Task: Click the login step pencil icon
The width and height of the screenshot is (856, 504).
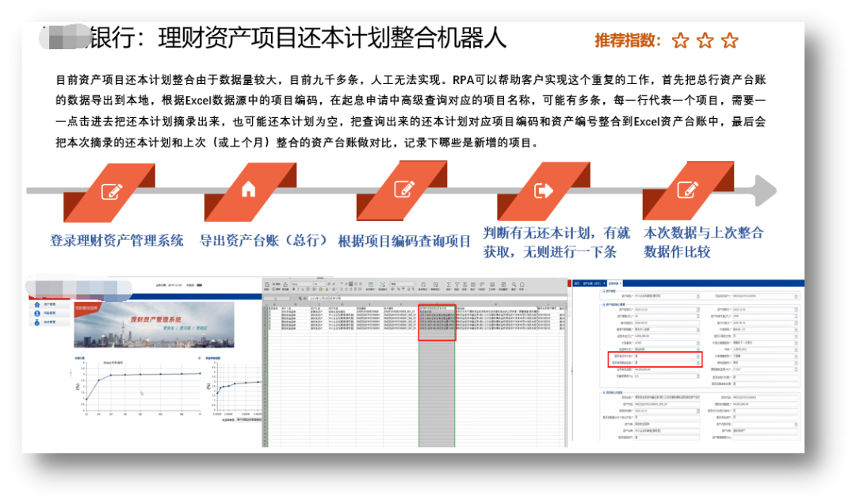Action: [x=112, y=191]
